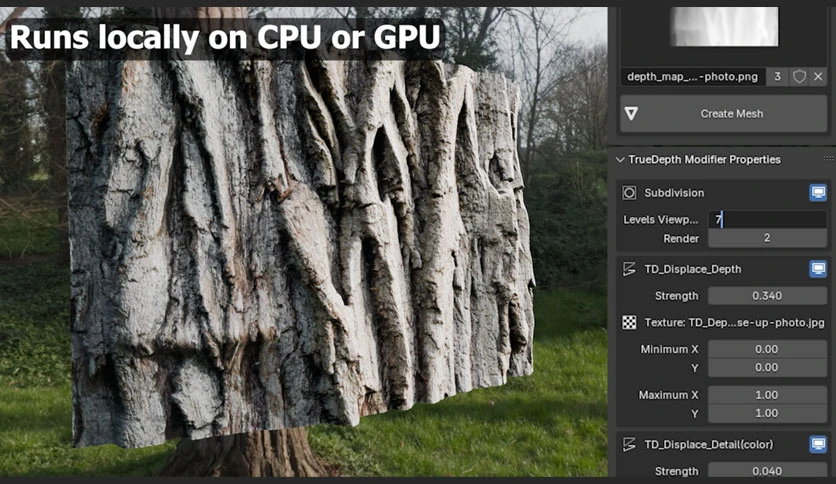Toggle TD_Displace_Depth viewport display
Screen dimensions: 836x484
[x=818, y=269]
